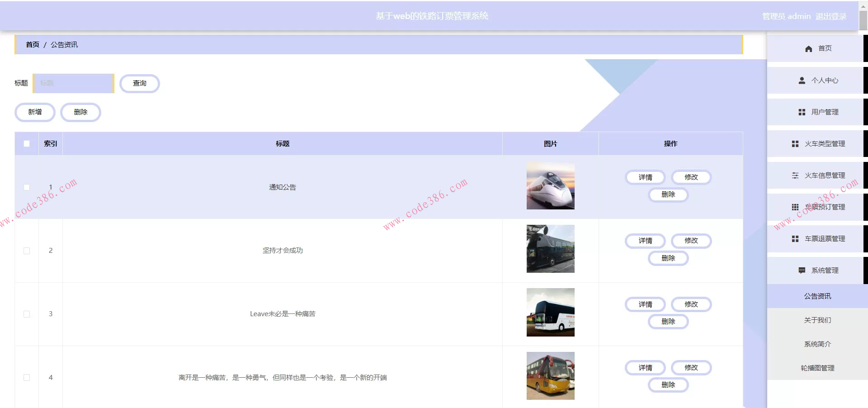The image size is (868, 408).
Task: Click the dark bus thumbnail in row 2
Action: 550,249
